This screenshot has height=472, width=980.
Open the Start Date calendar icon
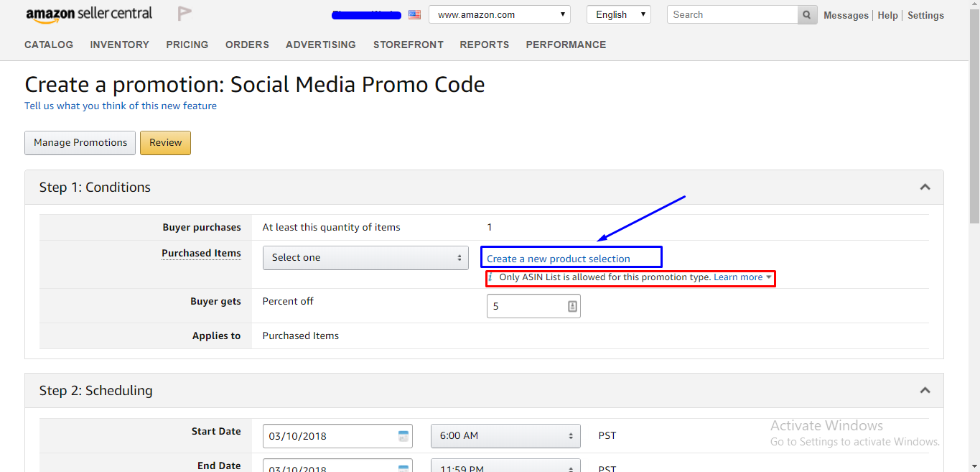403,436
